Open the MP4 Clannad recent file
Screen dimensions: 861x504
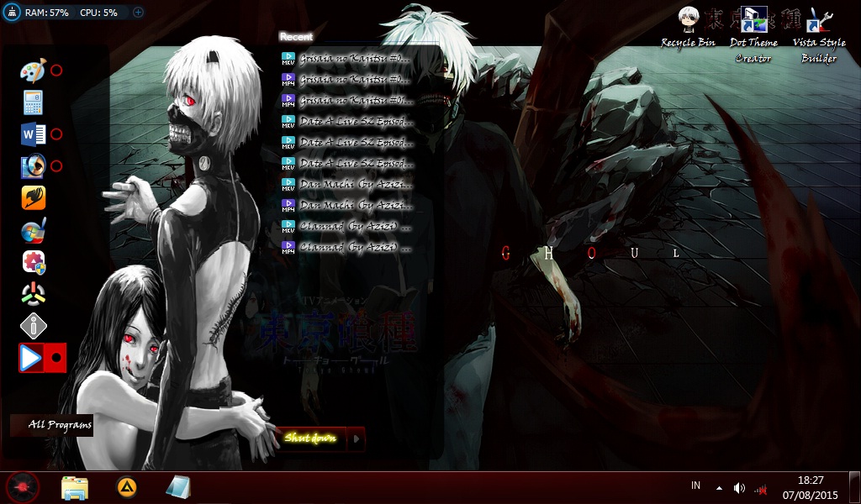tap(346, 247)
